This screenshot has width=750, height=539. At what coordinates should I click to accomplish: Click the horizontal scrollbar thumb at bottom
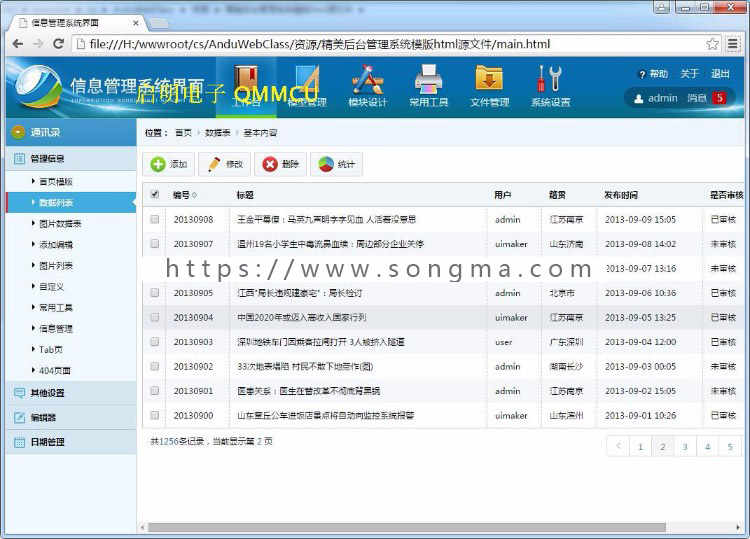[x=407, y=527]
